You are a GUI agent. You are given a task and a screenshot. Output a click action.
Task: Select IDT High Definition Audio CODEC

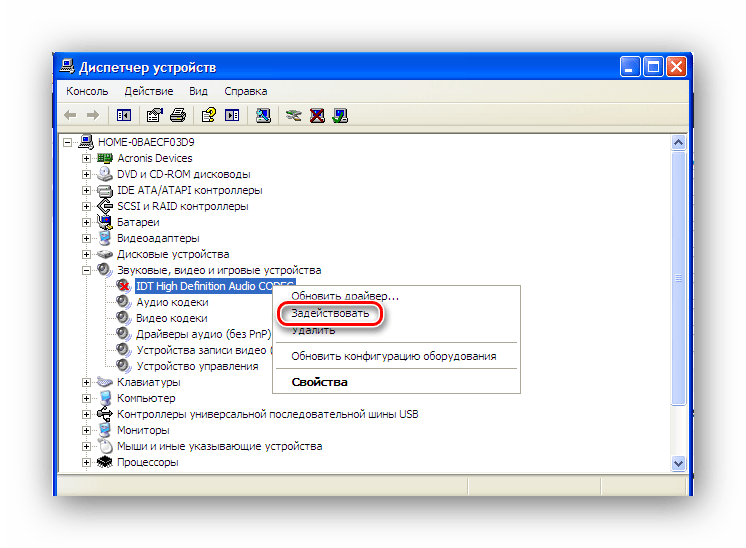(215, 286)
